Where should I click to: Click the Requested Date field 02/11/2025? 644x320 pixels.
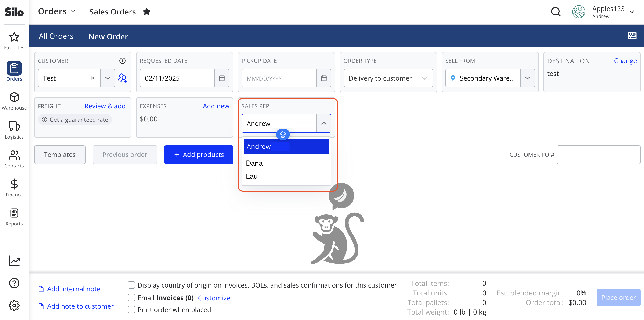(x=177, y=78)
